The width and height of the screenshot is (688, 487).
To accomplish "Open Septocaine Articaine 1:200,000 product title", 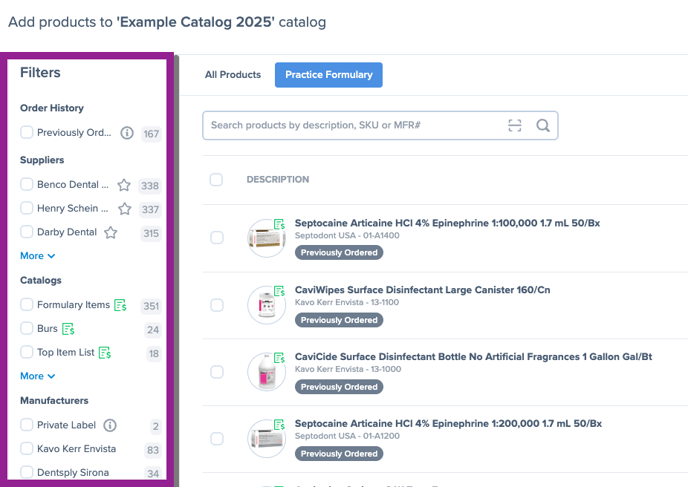I will coord(448,423).
